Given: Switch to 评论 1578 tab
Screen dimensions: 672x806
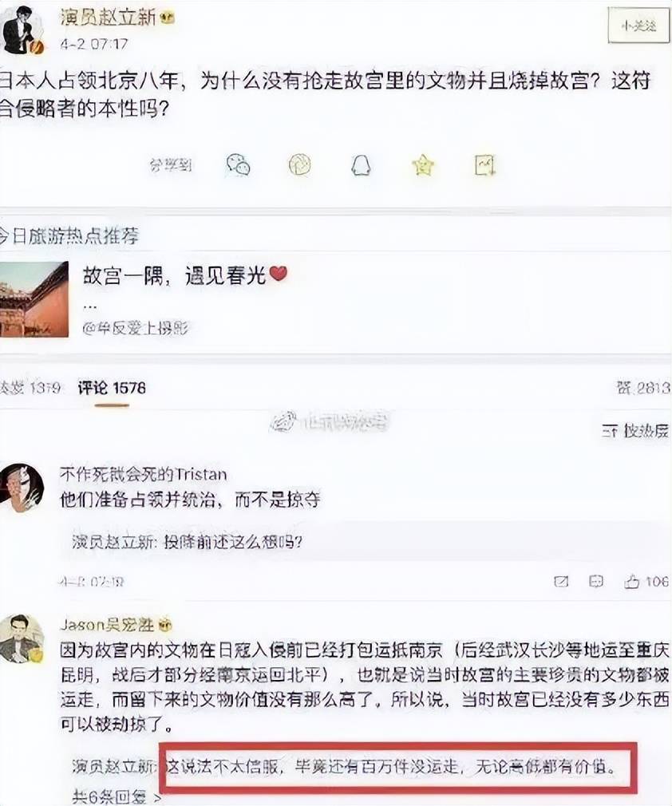Looking at the screenshot, I should click(x=112, y=388).
